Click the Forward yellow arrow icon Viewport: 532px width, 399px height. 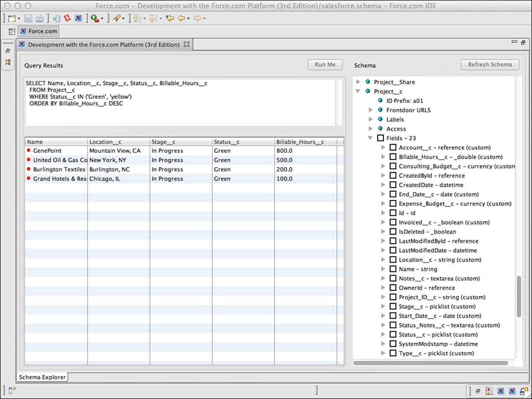197,18
